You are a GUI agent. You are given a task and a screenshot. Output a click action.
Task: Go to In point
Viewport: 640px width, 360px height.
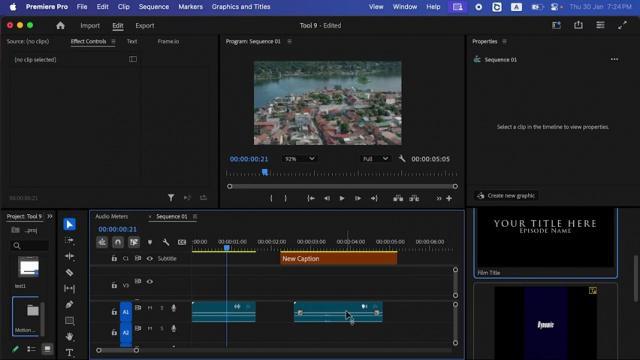pyautogui.click(x=311, y=198)
